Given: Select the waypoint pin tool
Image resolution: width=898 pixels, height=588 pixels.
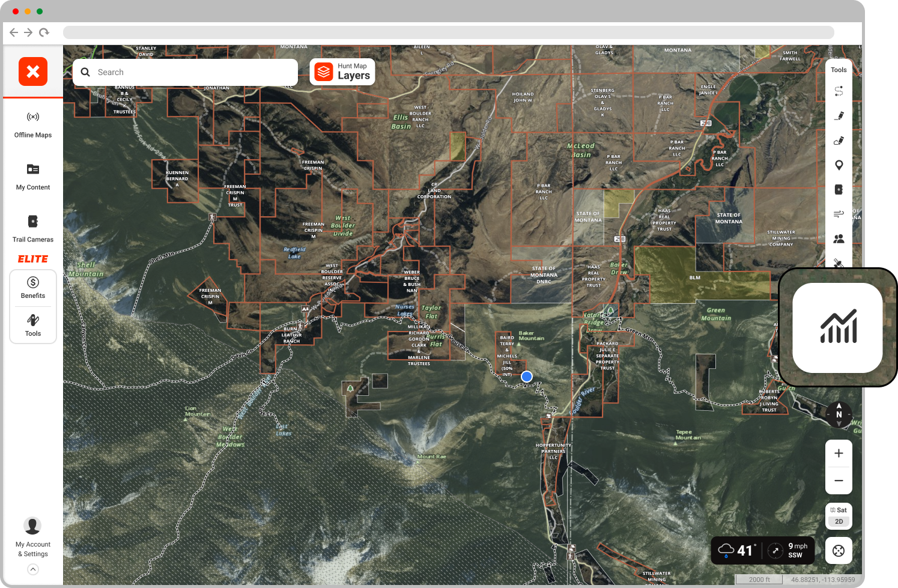Looking at the screenshot, I should (839, 165).
